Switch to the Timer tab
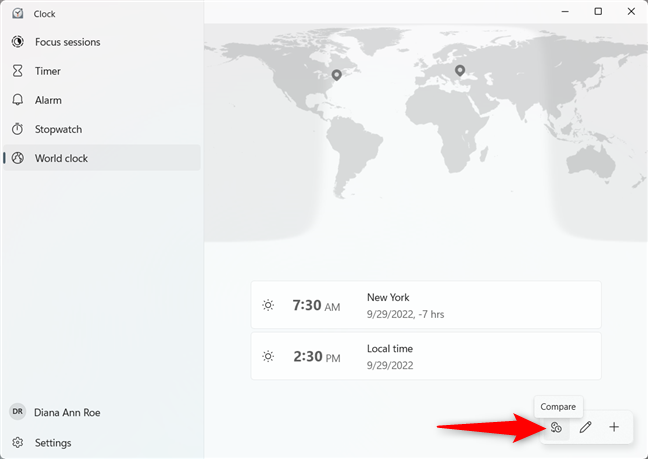 (47, 71)
